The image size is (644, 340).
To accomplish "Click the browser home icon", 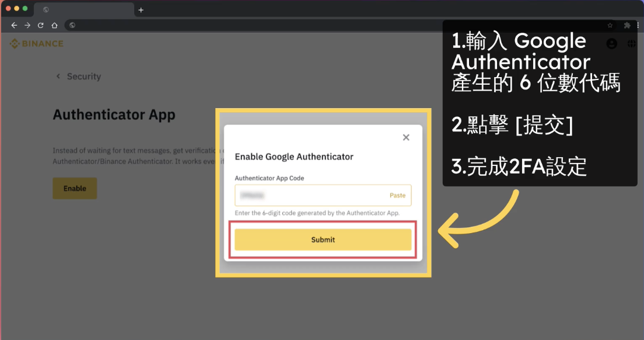I will (x=54, y=26).
